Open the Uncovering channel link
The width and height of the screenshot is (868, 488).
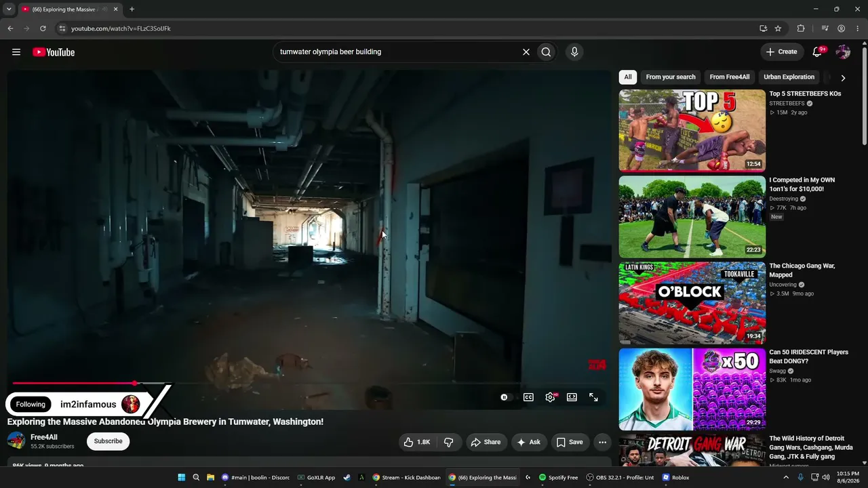pyautogui.click(x=783, y=285)
